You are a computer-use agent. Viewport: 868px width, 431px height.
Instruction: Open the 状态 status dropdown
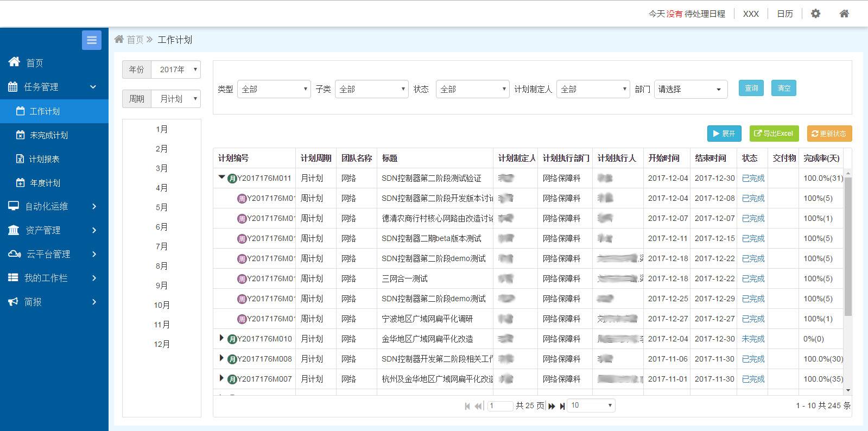(x=472, y=89)
